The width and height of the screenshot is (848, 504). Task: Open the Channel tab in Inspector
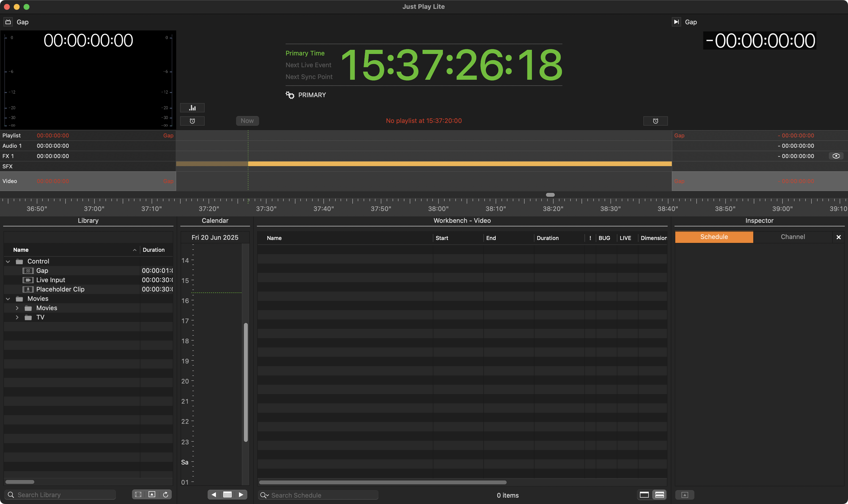[793, 237]
